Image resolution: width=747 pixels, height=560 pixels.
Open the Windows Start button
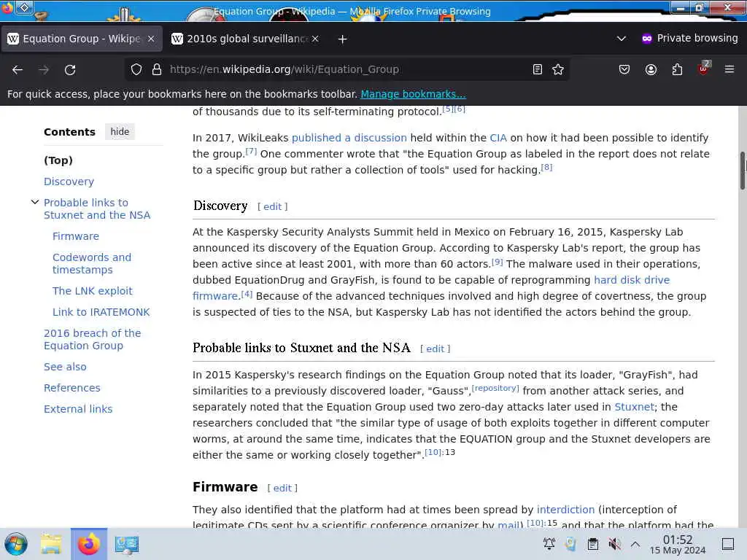tap(16, 544)
